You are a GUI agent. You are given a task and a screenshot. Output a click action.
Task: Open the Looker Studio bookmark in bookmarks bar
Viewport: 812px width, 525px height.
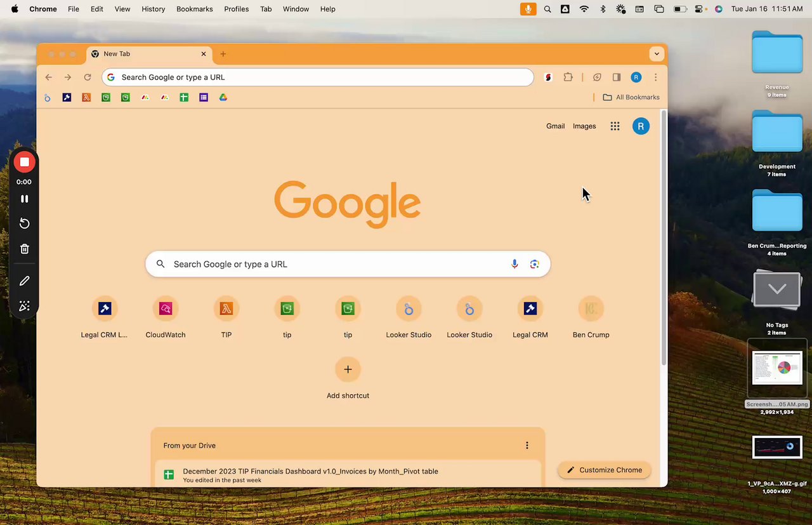click(x=47, y=97)
